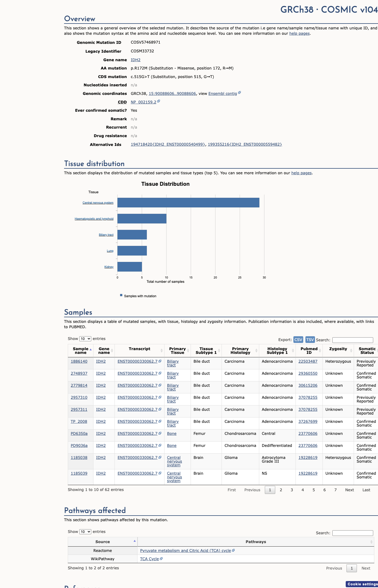Click external icon in sample 1886140 transcript
Image resolution: width=378 pixels, height=588 pixels.
point(160,361)
